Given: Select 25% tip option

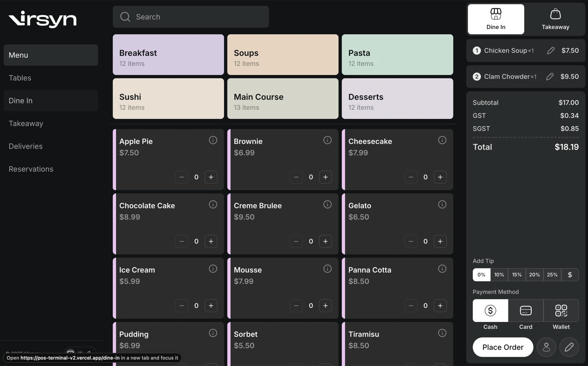Looking at the screenshot, I should coord(552,274).
